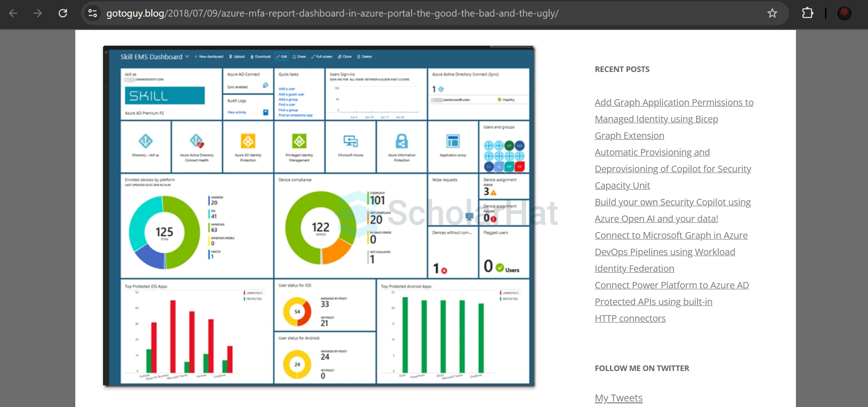The width and height of the screenshot is (868, 407).
Task: Click the User status for iOS donut
Action: pyautogui.click(x=297, y=311)
